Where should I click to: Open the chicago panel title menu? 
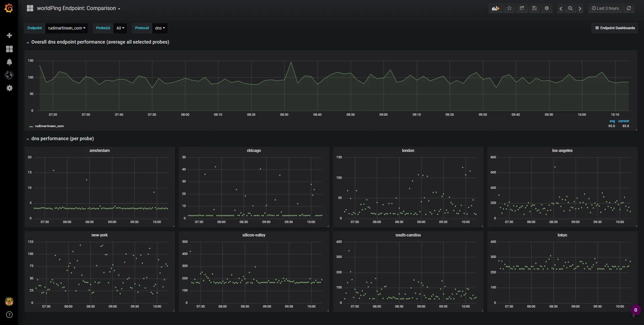(254, 151)
